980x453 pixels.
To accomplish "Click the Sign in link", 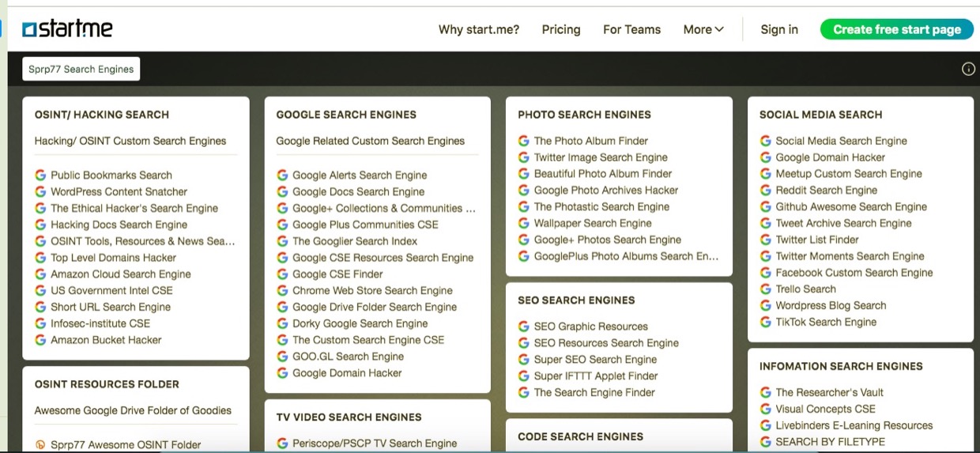I will (x=779, y=29).
